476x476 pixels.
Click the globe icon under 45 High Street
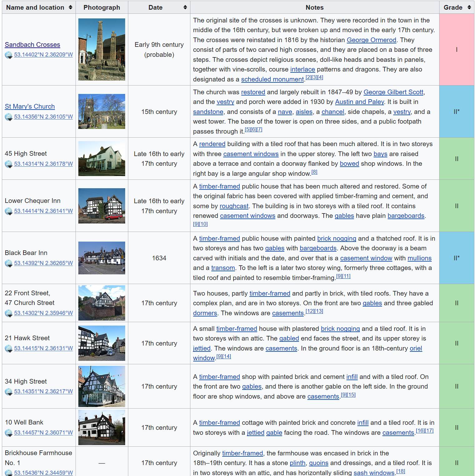pos(8,164)
